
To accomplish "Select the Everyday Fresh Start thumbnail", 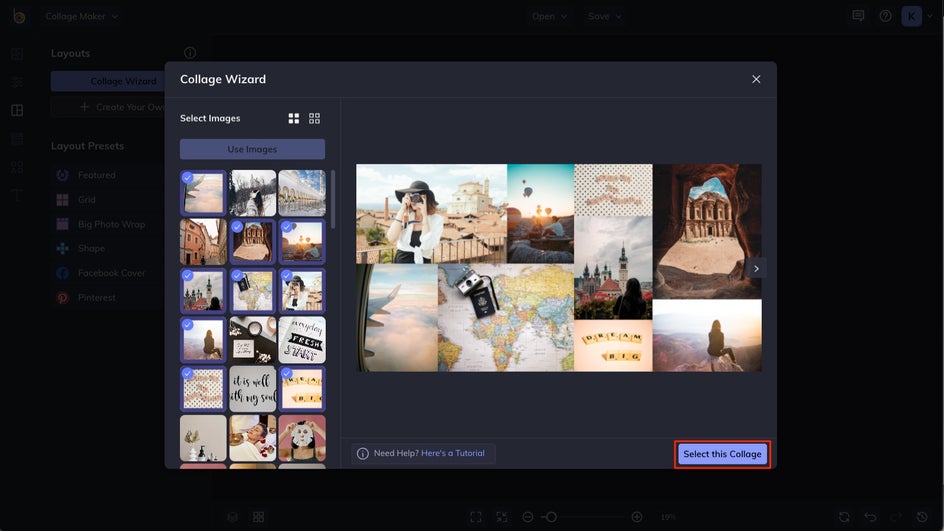I will [x=302, y=340].
